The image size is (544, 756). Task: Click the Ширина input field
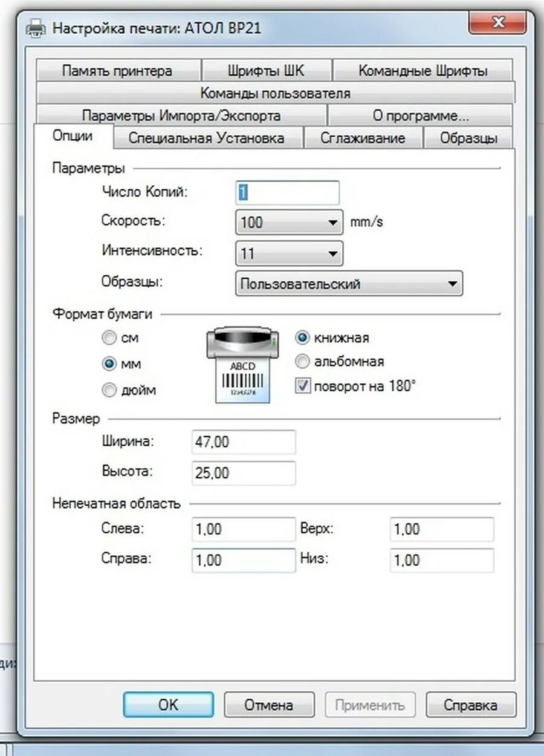pyautogui.click(x=244, y=442)
